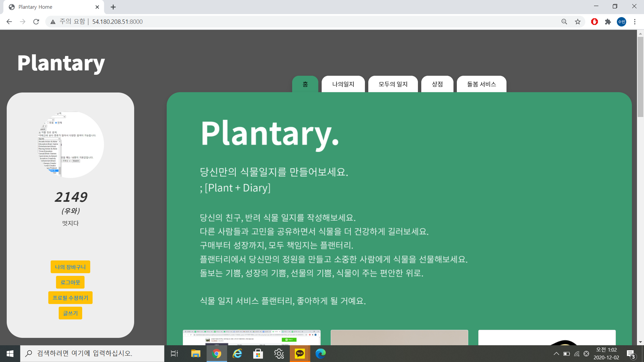This screenshot has width=644, height=362.
Task: Click the 프로필 수정하기 button
Action: click(70, 298)
